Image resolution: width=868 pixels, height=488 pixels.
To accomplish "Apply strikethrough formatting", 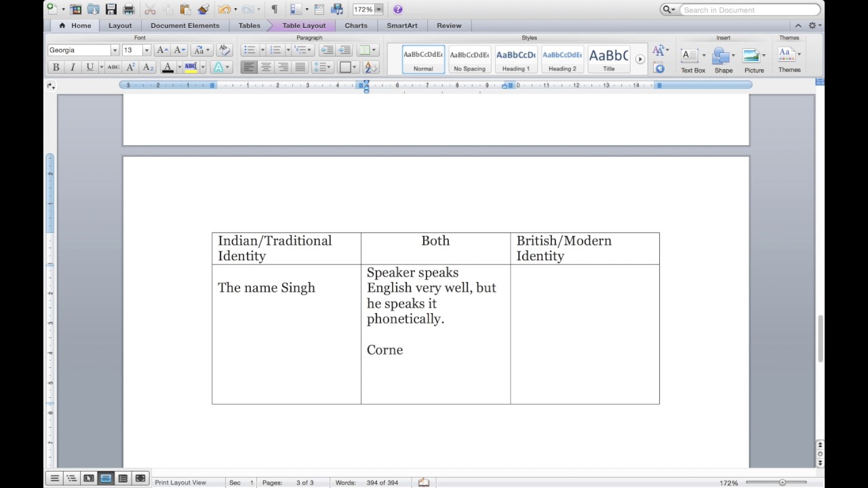I will (113, 67).
